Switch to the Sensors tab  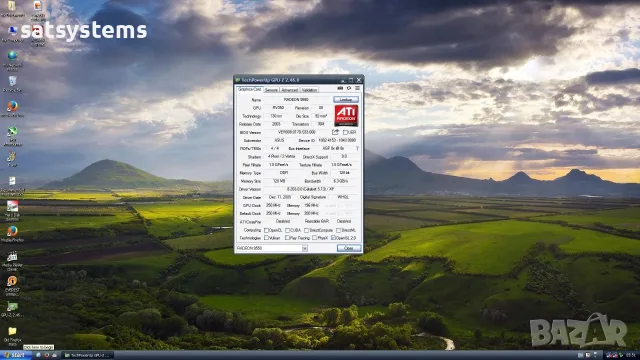[x=271, y=90]
